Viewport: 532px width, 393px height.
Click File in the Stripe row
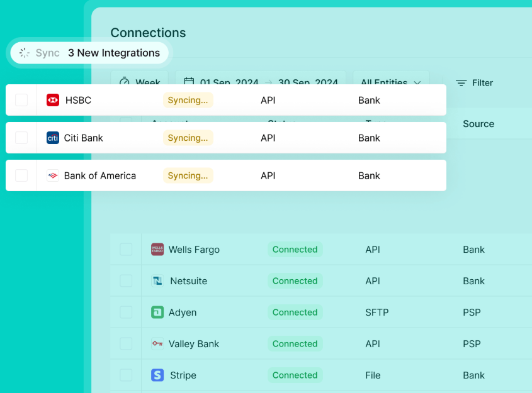[x=373, y=375]
